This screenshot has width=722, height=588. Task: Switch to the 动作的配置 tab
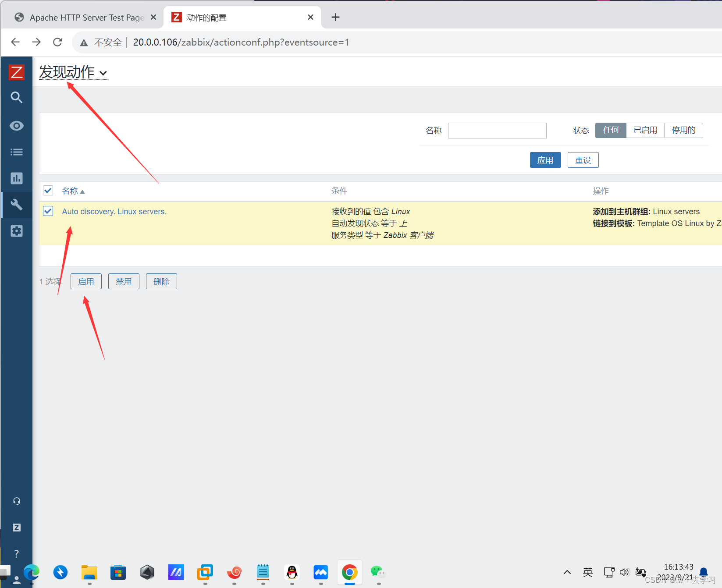tap(242, 17)
